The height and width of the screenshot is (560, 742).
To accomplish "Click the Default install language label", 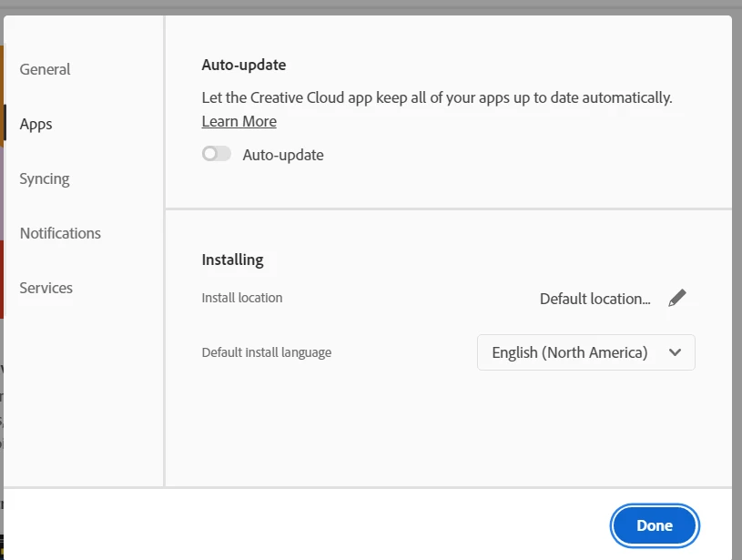I will pos(267,352).
